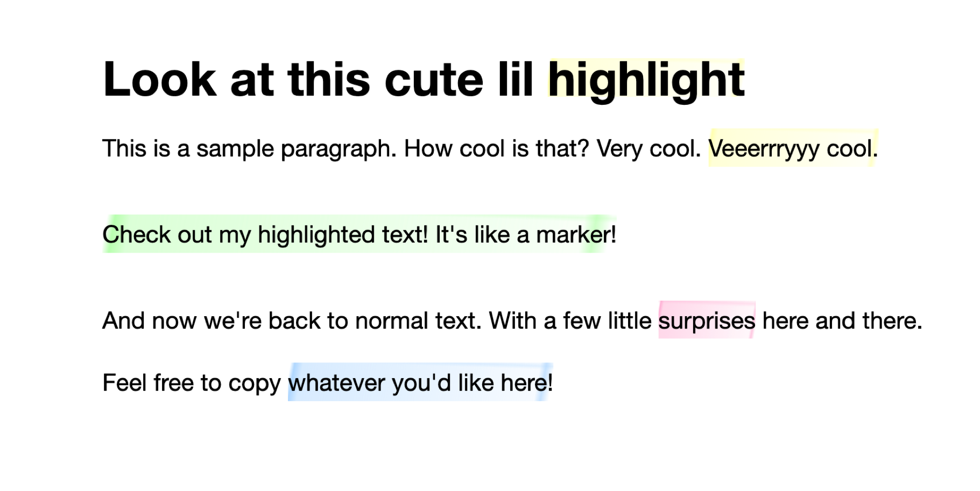Click the sentence "This is a sample paragraph."
This screenshot has width=980, height=491.
[249, 149]
